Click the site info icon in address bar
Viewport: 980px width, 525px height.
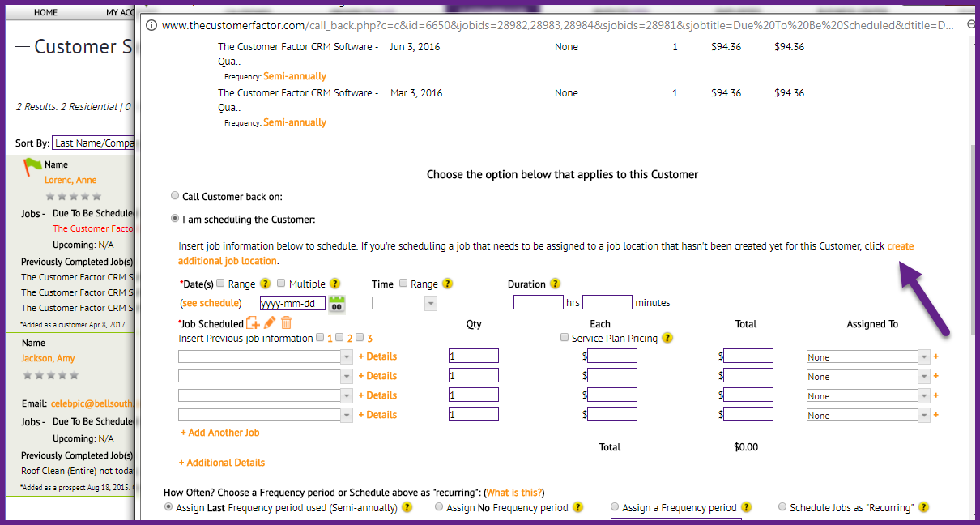pos(151,25)
